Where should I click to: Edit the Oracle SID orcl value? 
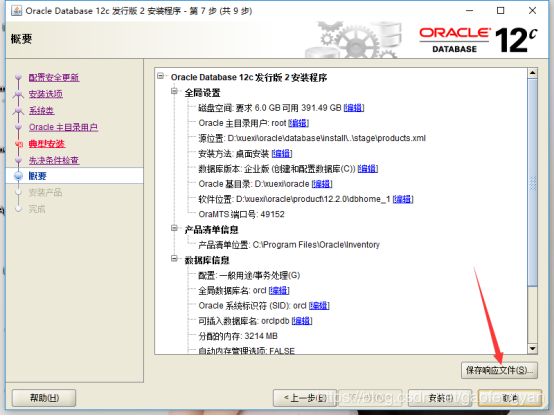pyautogui.click(x=319, y=306)
